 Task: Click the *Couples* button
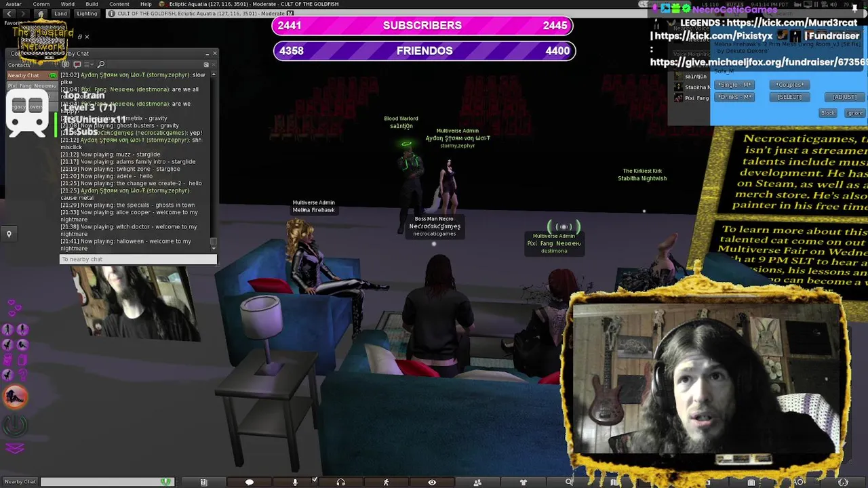[789, 85]
